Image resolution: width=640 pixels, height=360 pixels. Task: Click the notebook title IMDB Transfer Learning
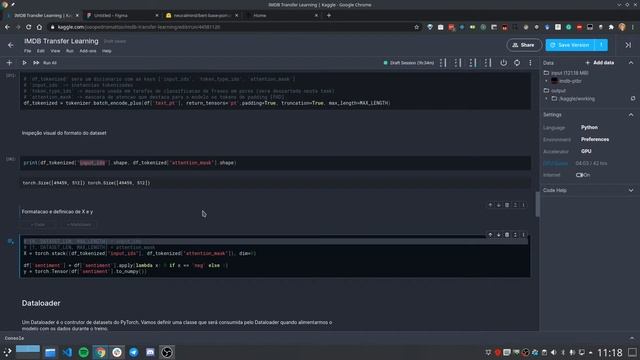point(61,41)
